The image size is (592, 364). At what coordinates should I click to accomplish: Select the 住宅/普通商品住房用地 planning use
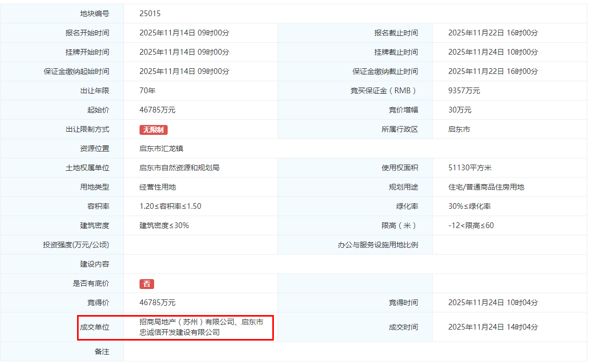pyautogui.click(x=486, y=187)
